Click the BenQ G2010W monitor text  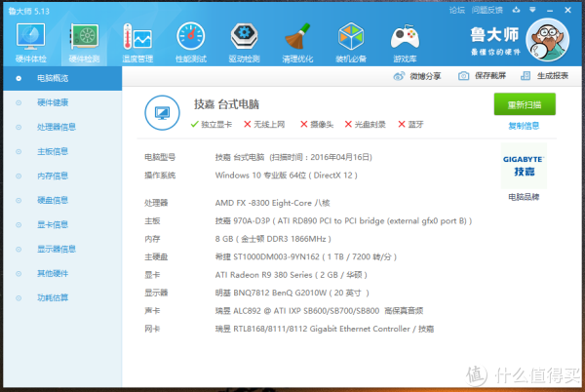coord(292,294)
